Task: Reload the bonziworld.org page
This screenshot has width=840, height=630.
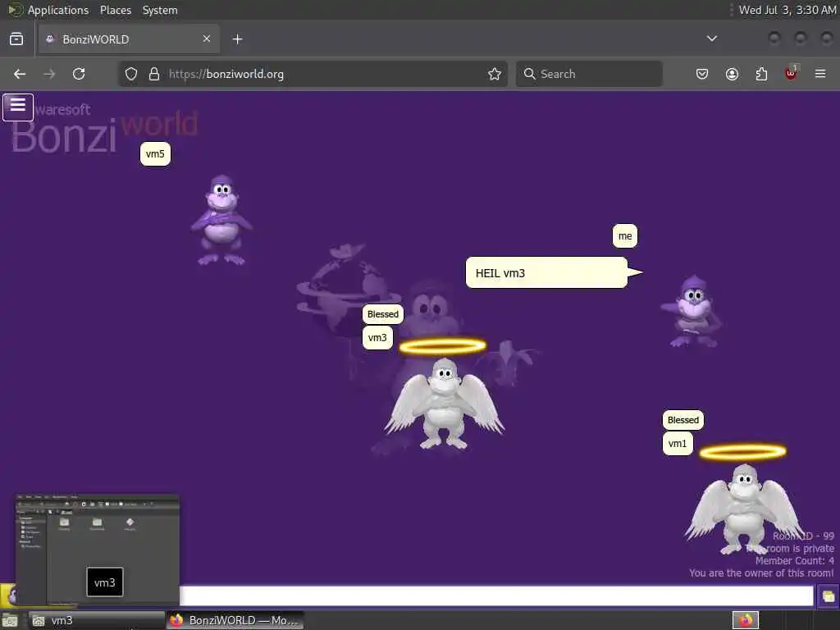Action: [79, 74]
